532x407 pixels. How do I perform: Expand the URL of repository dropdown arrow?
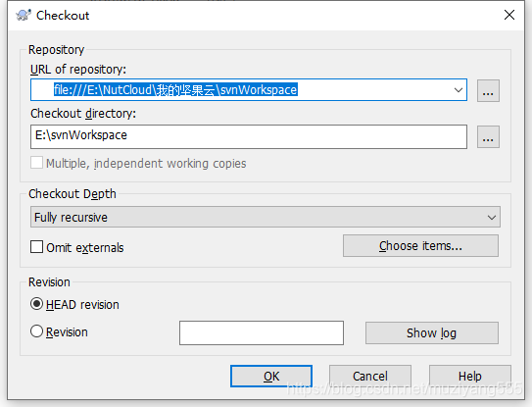tap(459, 90)
